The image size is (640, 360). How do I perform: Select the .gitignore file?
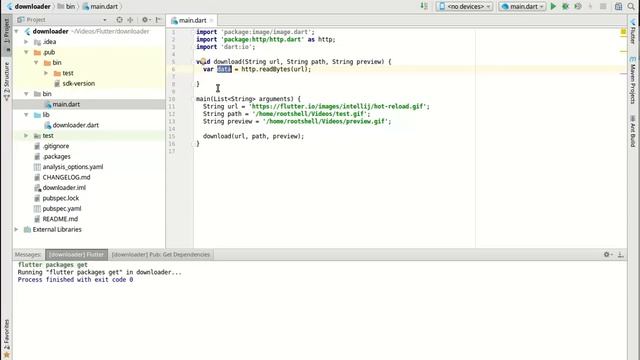[56, 146]
